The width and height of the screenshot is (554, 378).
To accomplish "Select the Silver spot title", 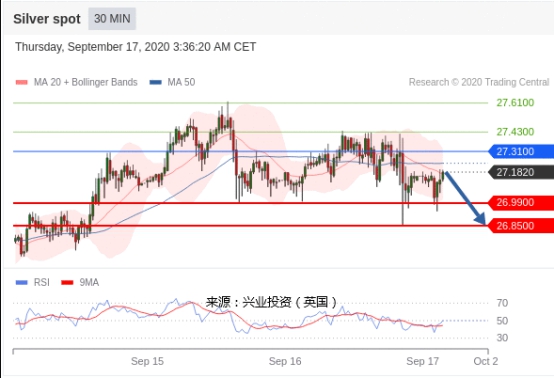I will tap(47, 19).
